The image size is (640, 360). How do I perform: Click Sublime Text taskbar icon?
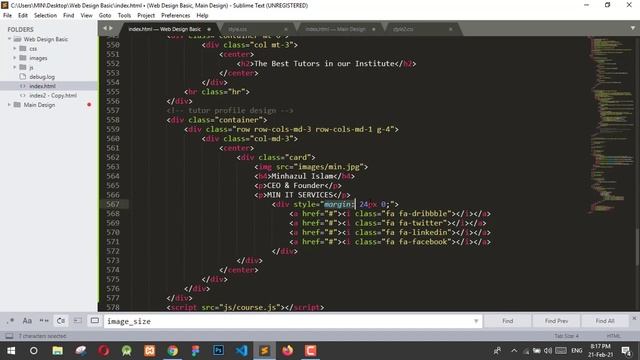264,351
